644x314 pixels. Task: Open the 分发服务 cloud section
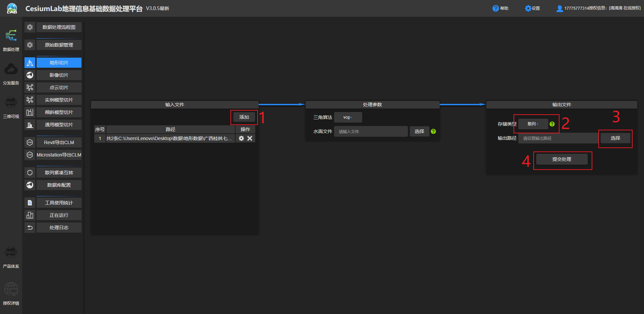pos(11,74)
